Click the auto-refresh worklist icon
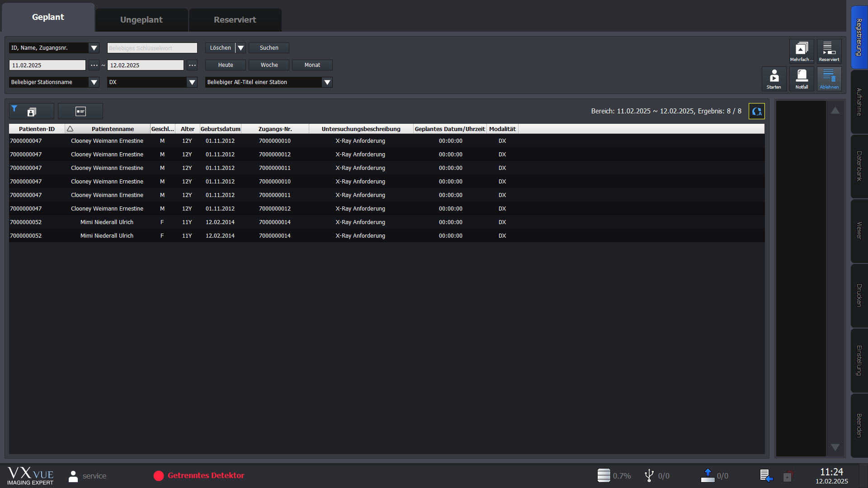The height and width of the screenshot is (488, 868). pos(756,111)
